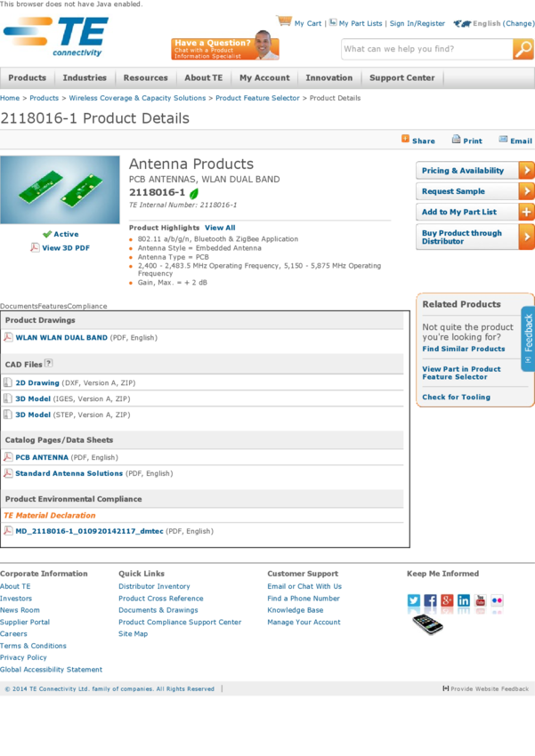Click arrow on Request Sample button

(526, 191)
